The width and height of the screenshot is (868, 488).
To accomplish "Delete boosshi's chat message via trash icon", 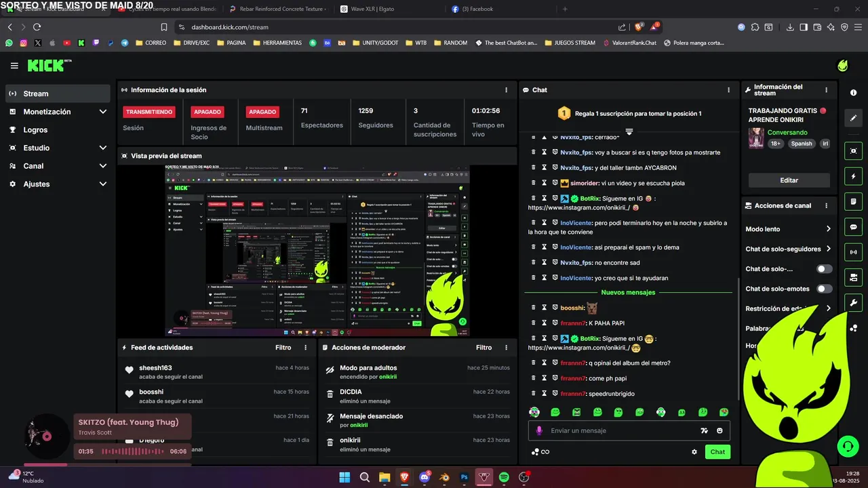I will tap(533, 308).
